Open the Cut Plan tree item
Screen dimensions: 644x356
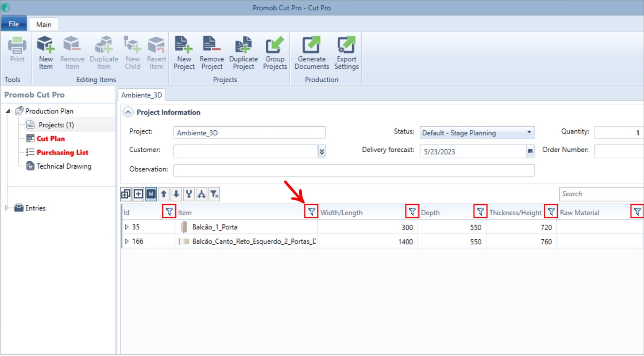coord(51,139)
